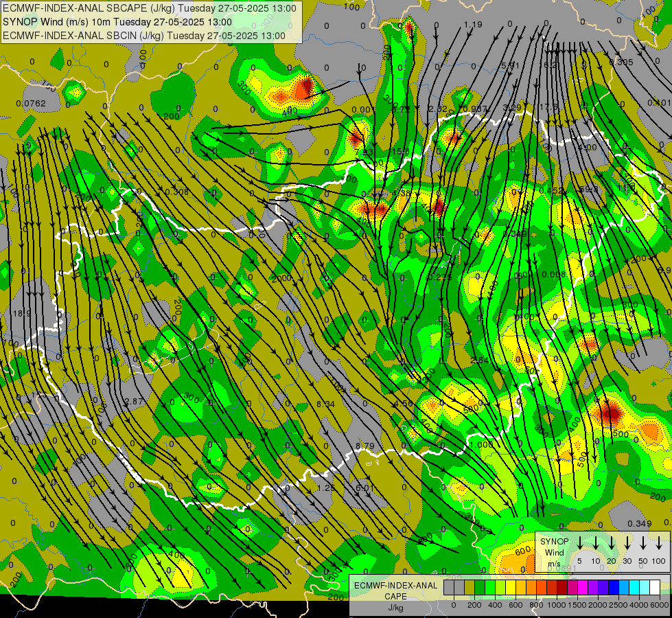The width and height of the screenshot is (672, 618).
Task: Click the wind arrow above the 5 m/s label
Action: pos(579,543)
